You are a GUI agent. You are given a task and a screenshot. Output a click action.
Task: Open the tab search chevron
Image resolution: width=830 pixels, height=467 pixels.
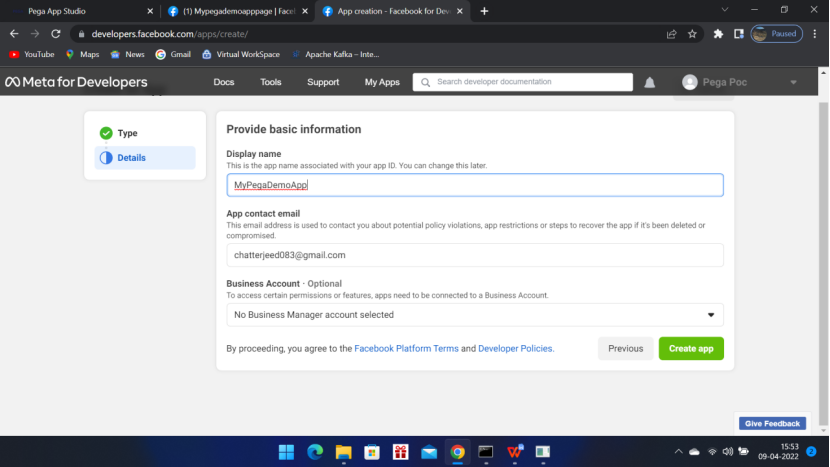tap(725, 10)
